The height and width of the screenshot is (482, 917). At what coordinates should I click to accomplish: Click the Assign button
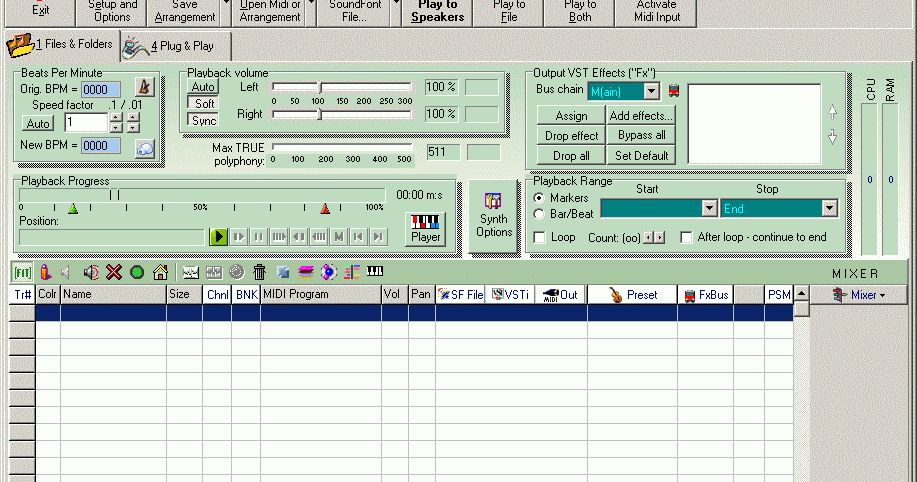(x=571, y=116)
